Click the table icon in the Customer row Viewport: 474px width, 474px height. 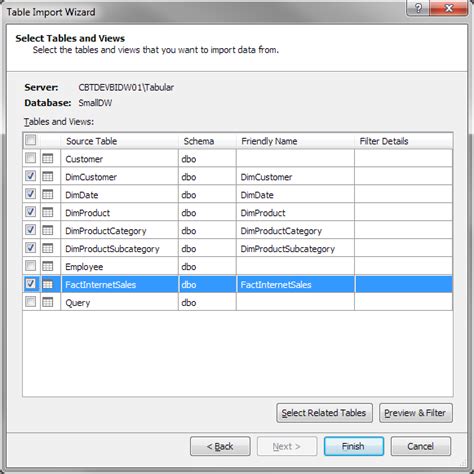tap(48, 158)
